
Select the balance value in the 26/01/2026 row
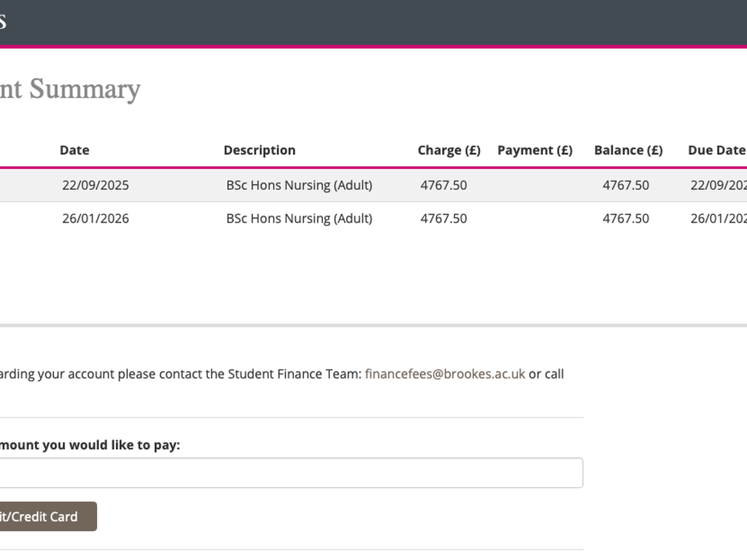click(626, 218)
